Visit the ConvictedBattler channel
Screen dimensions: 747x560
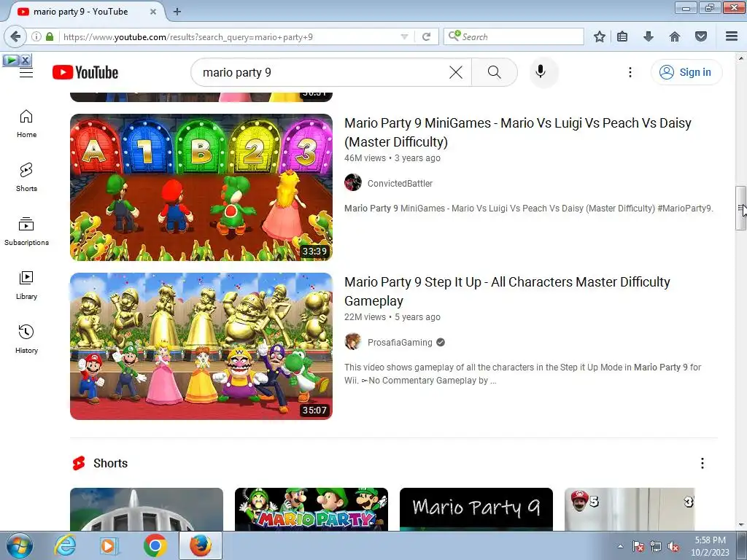click(400, 183)
